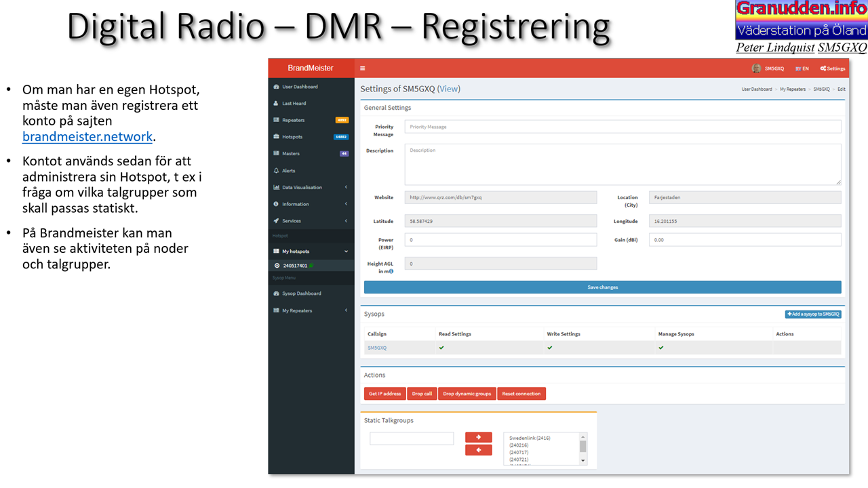Click the left-arrow remove talkgroup button
The width and height of the screenshot is (868, 488).
tap(479, 450)
